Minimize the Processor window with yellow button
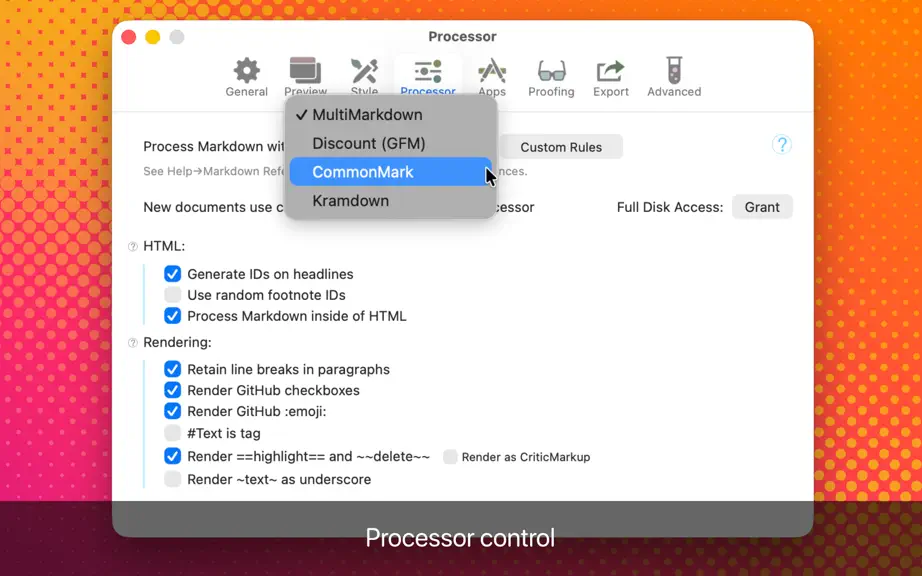Viewport: 922px width, 576px height. click(153, 37)
